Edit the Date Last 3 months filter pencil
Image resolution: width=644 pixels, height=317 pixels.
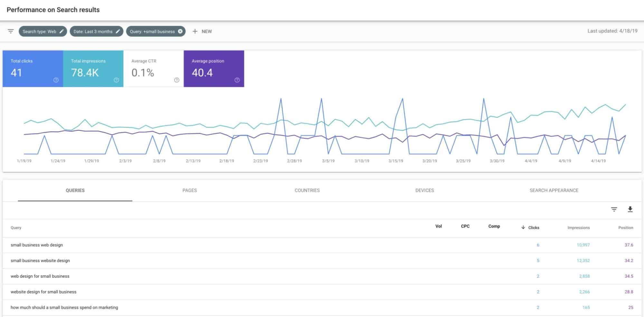pyautogui.click(x=118, y=31)
